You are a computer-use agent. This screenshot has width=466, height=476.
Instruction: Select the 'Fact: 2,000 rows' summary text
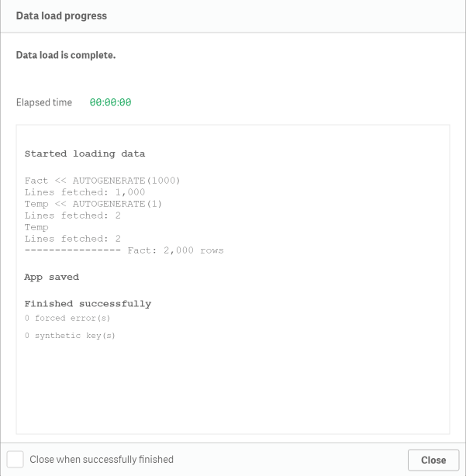175,250
